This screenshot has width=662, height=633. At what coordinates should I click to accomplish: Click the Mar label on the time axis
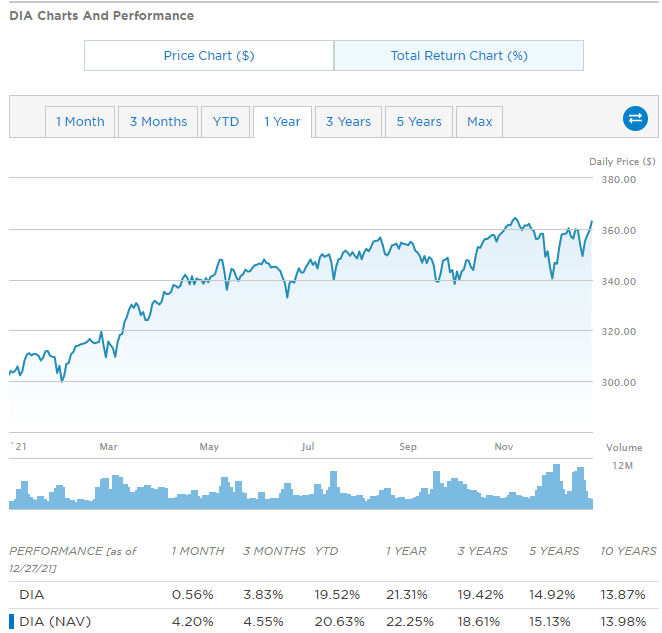[x=109, y=447]
